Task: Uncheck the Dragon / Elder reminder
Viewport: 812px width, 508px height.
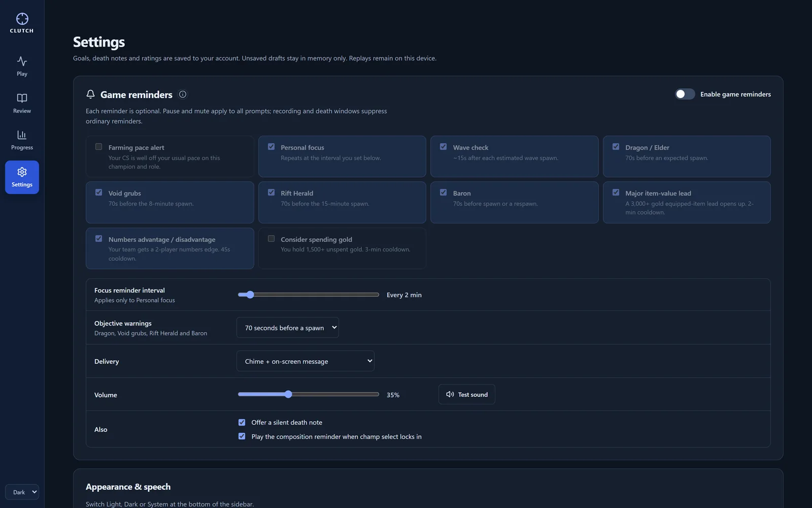Action: (x=616, y=147)
